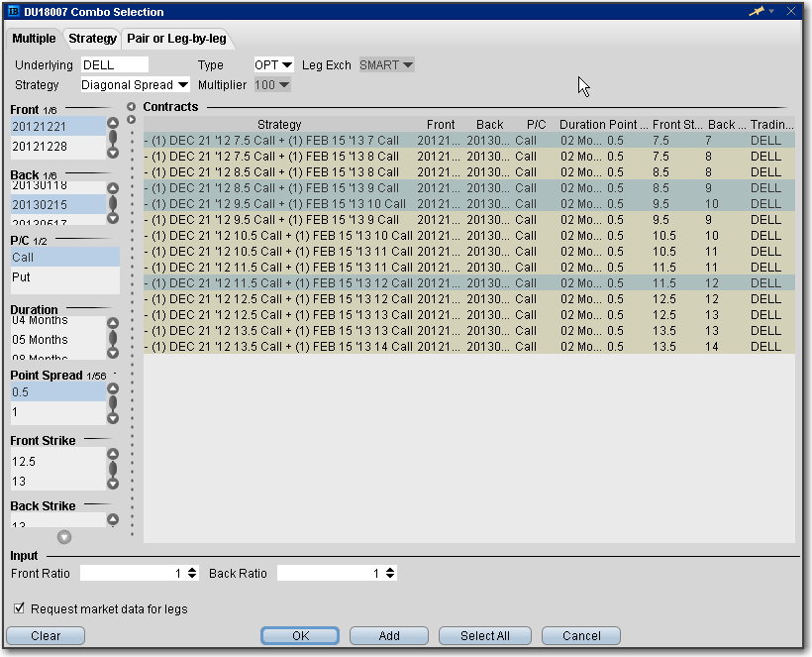This screenshot has width=812, height=657.
Task: Toggle Request market data for legs checkbox
Action: coord(20,608)
